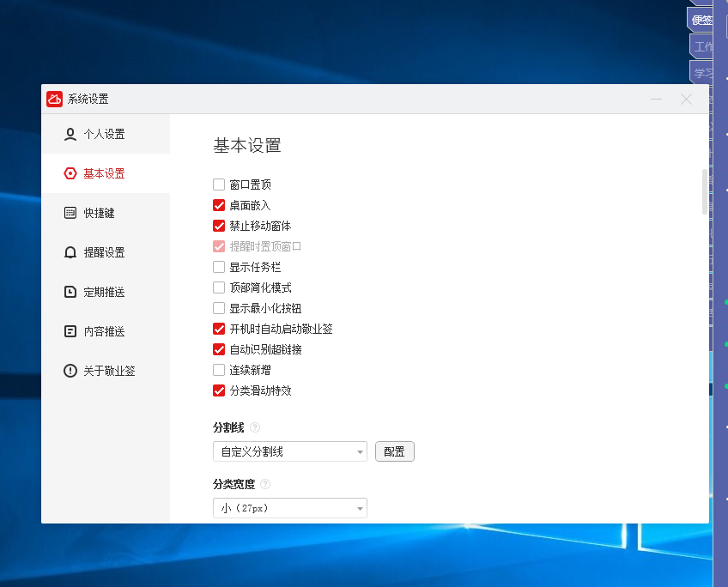Turn on the 显示任务栏 checkbox
728x587 pixels.
[x=219, y=267]
